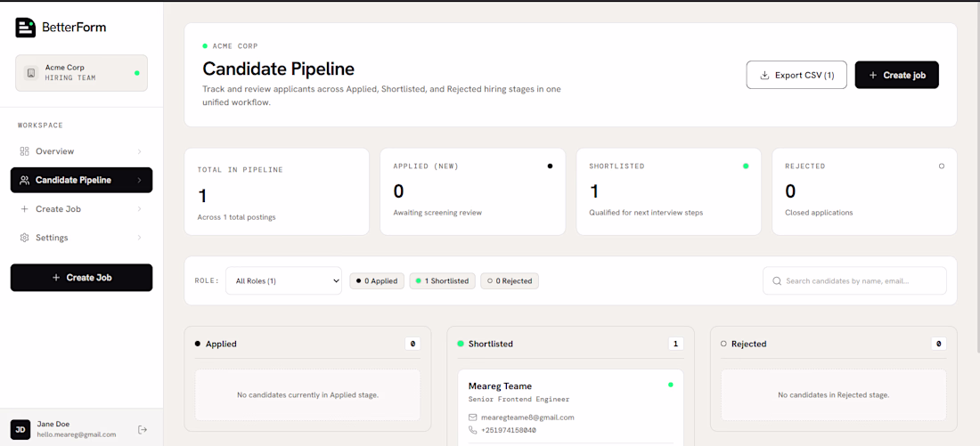
Task: Expand the Overview chevron arrow
Action: click(x=139, y=151)
